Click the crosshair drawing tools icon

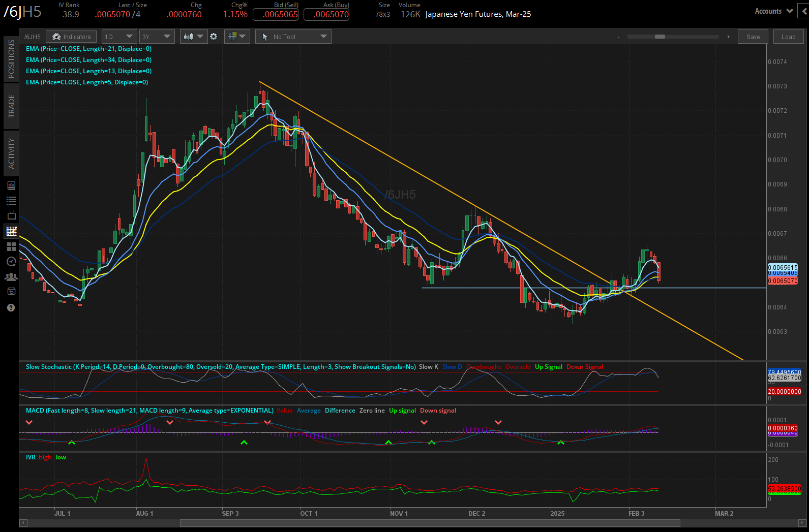232,37
